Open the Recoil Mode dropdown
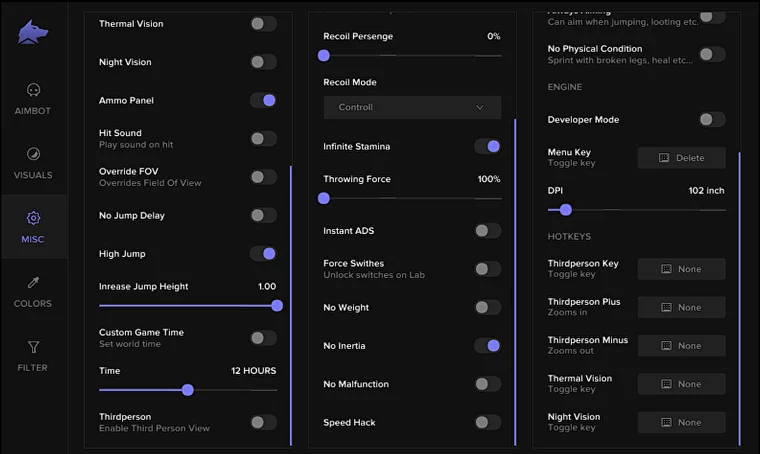The image size is (760, 454). pos(412,107)
